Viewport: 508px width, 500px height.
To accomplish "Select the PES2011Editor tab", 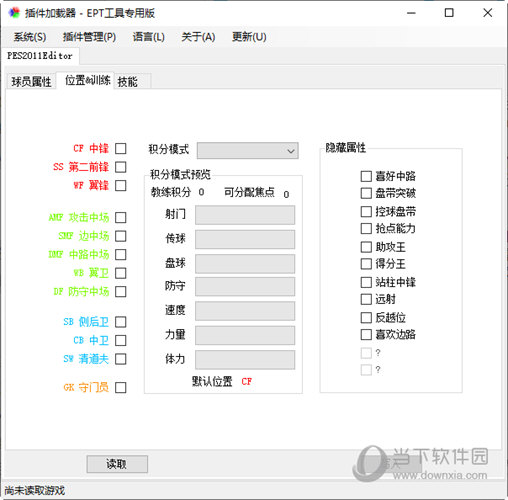I will point(40,56).
